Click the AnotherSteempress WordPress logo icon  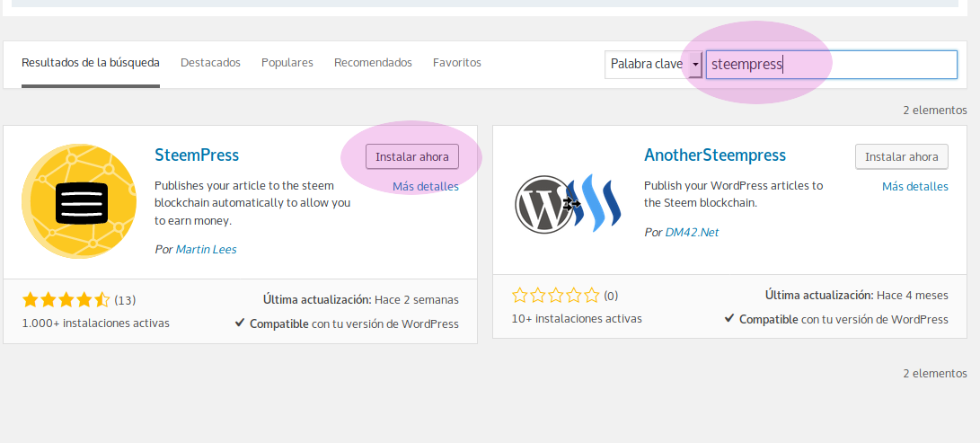(x=568, y=204)
